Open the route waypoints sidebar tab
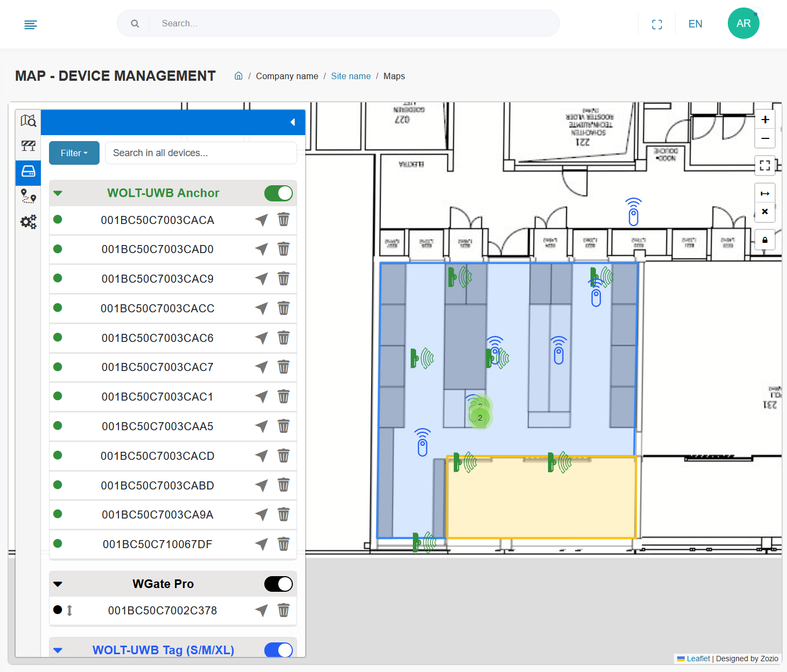Viewport: 787px width, 672px height. coord(29,196)
